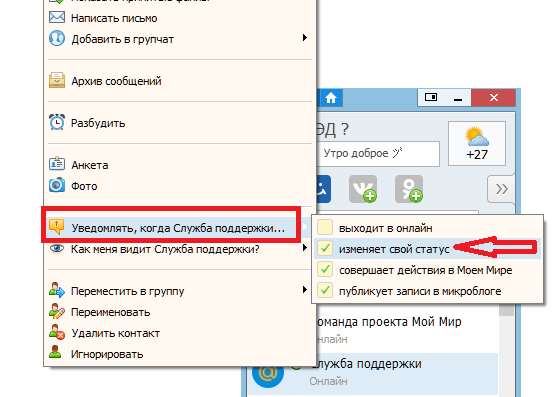559x397 pixels.
Task: Uncheck совершает действия в Моем Мире
Action: tap(325, 269)
